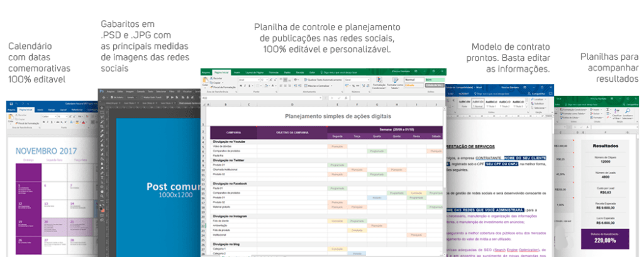
Task: Toggle Mostrar Contr. Transf. checkbox in Photoshop
Action: [x=142, y=97]
